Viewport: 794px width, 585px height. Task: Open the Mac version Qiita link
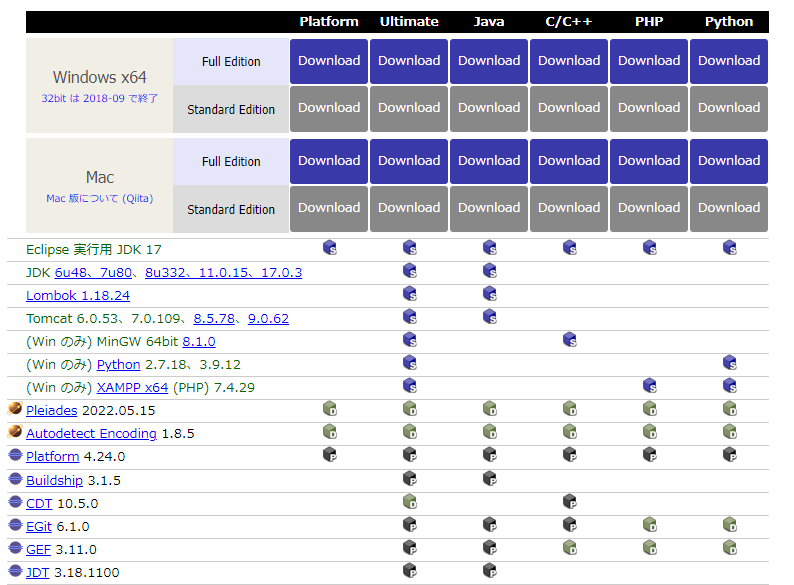tap(100, 199)
